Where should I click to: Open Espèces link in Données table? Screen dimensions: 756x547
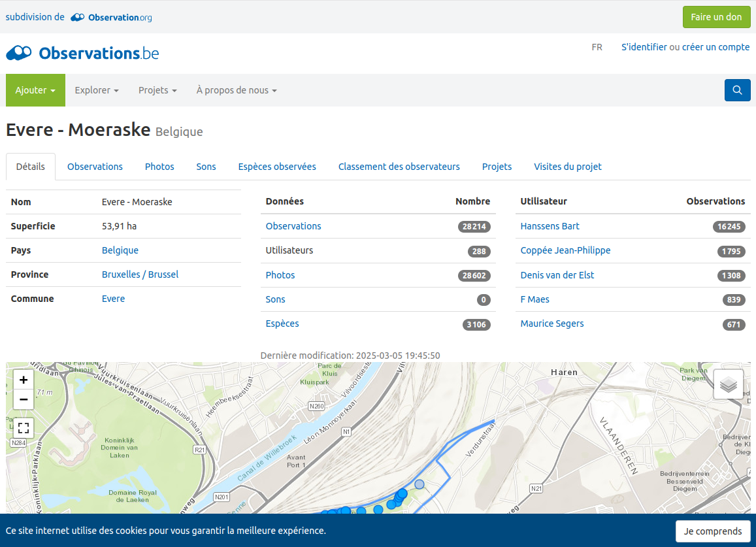pyautogui.click(x=282, y=323)
